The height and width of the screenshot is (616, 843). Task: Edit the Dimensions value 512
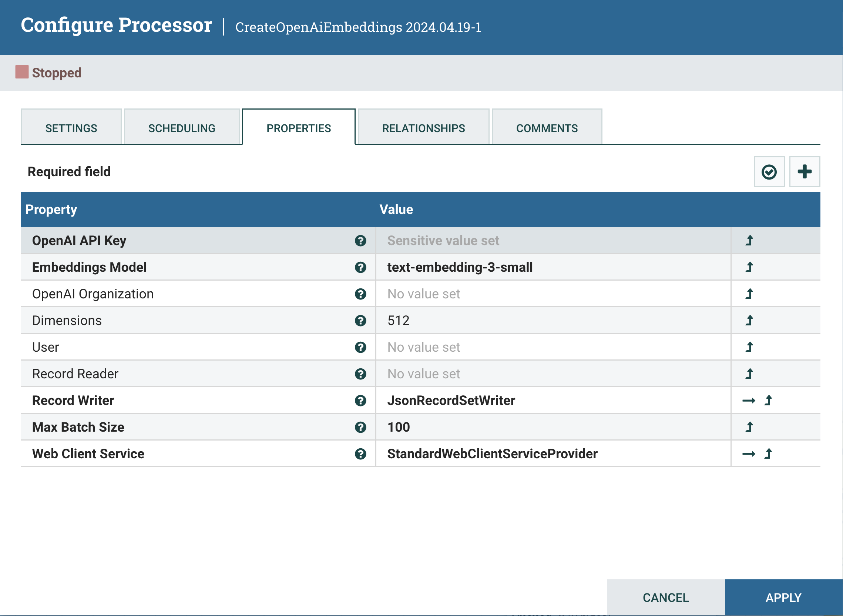tap(553, 321)
